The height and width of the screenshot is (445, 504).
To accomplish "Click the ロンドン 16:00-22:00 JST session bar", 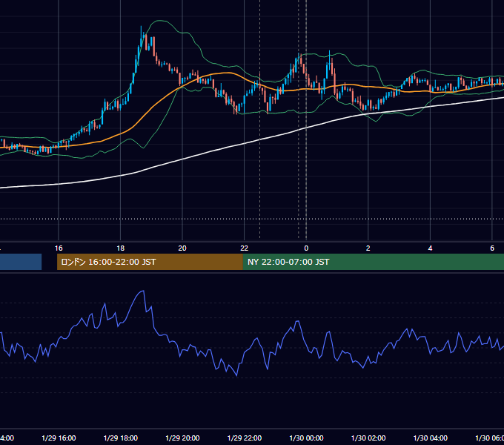I will [150, 262].
